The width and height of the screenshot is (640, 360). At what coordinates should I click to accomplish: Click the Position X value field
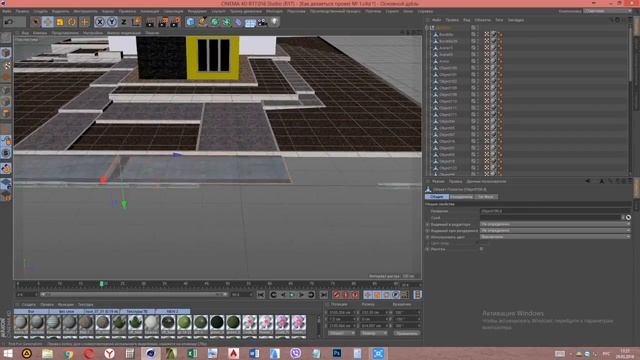342,312
